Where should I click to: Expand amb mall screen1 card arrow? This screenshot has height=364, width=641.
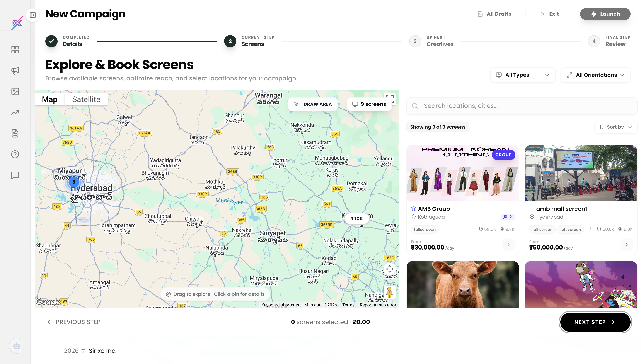coord(626,245)
